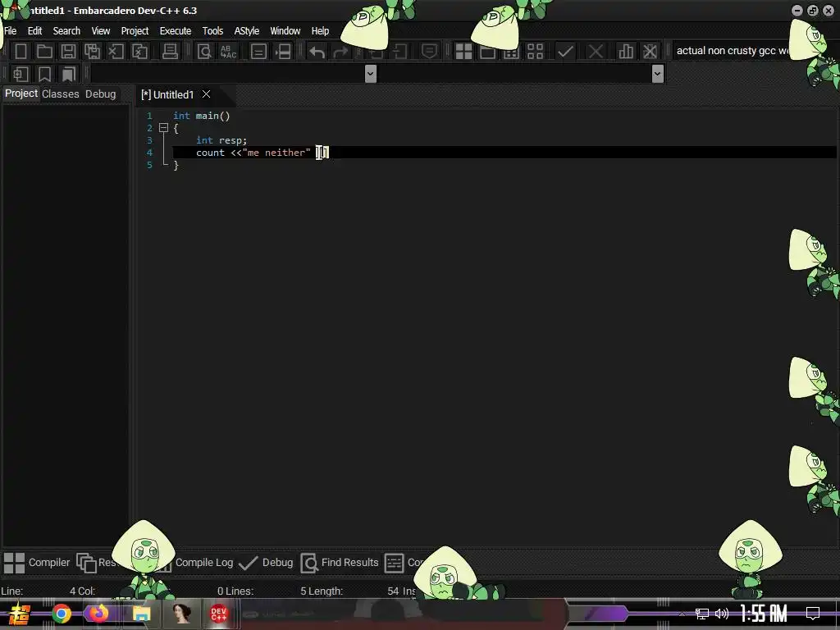
Task: Click the Print toolbar icon
Action: (x=170, y=52)
